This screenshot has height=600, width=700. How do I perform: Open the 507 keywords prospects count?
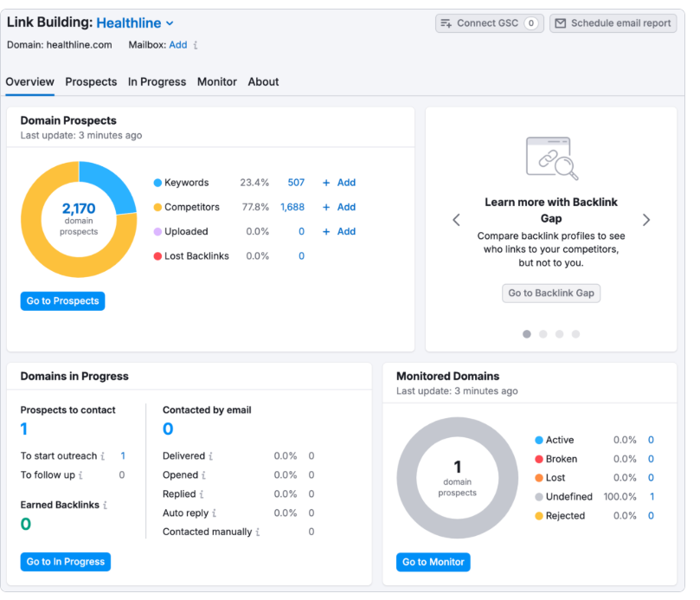(x=296, y=183)
